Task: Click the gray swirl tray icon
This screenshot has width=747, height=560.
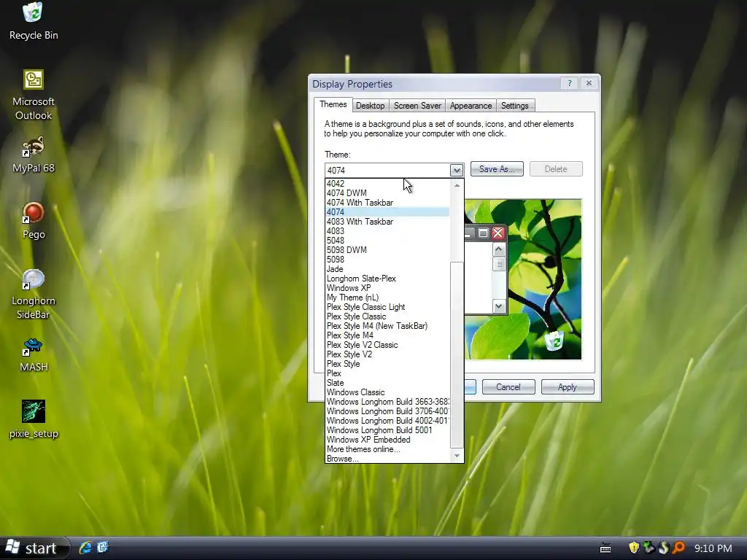Action: [664, 548]
